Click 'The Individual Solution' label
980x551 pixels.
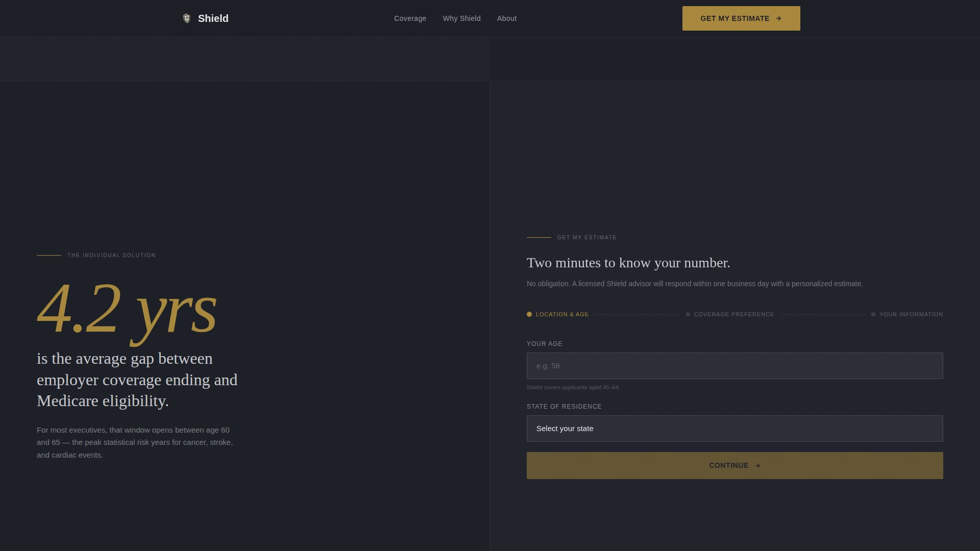pyautogui.click(x=111, y=255)
